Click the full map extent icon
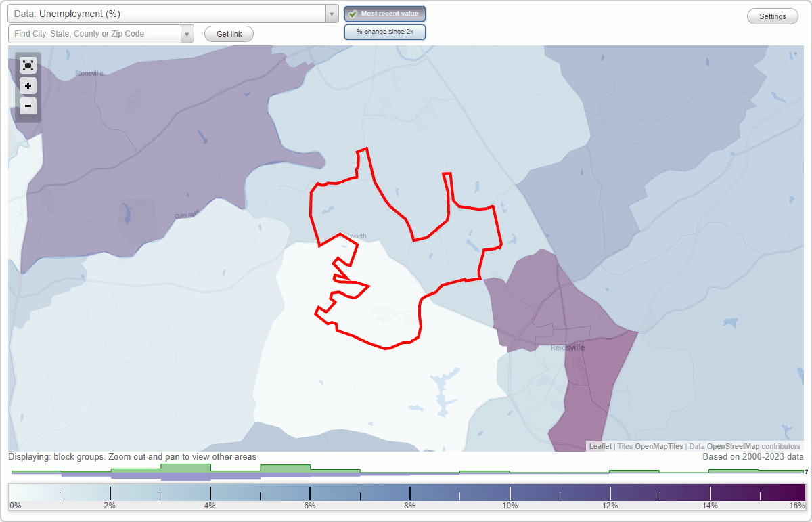 click(28, 65)
